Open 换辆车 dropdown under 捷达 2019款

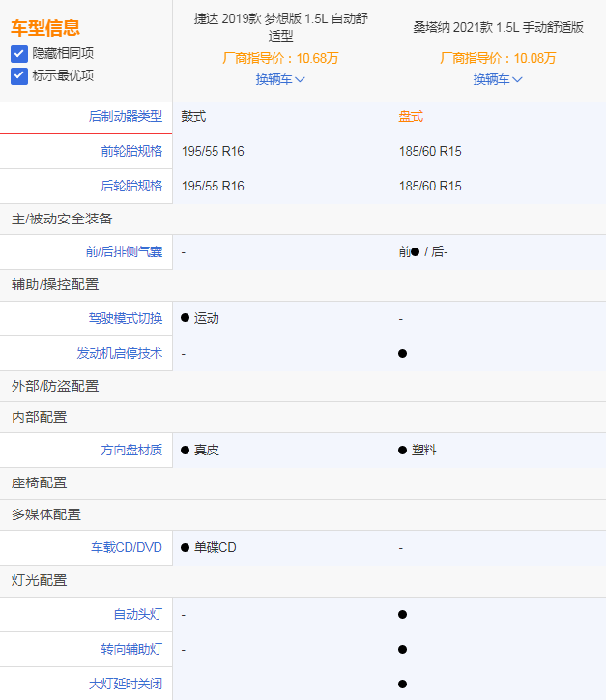(x=280, y=80)
